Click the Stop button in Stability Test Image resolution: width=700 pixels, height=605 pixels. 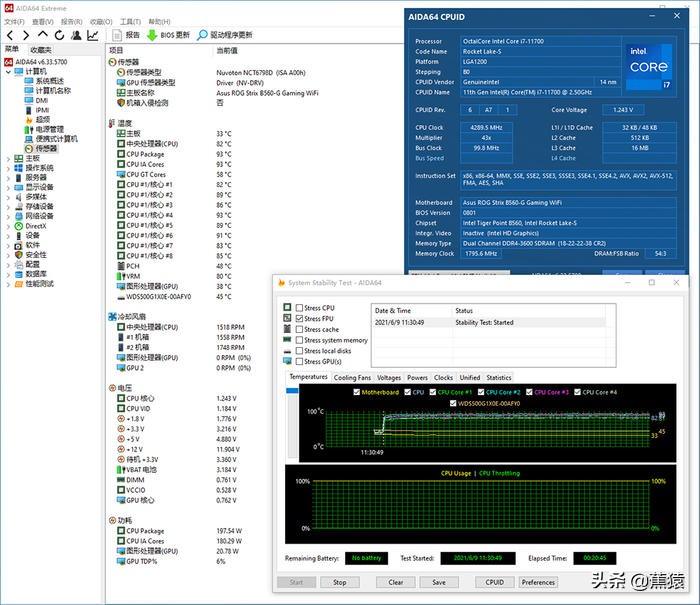click(339, 582)
